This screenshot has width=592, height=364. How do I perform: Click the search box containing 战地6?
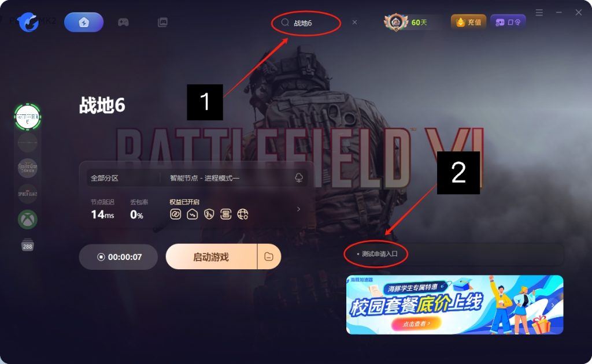306,23
